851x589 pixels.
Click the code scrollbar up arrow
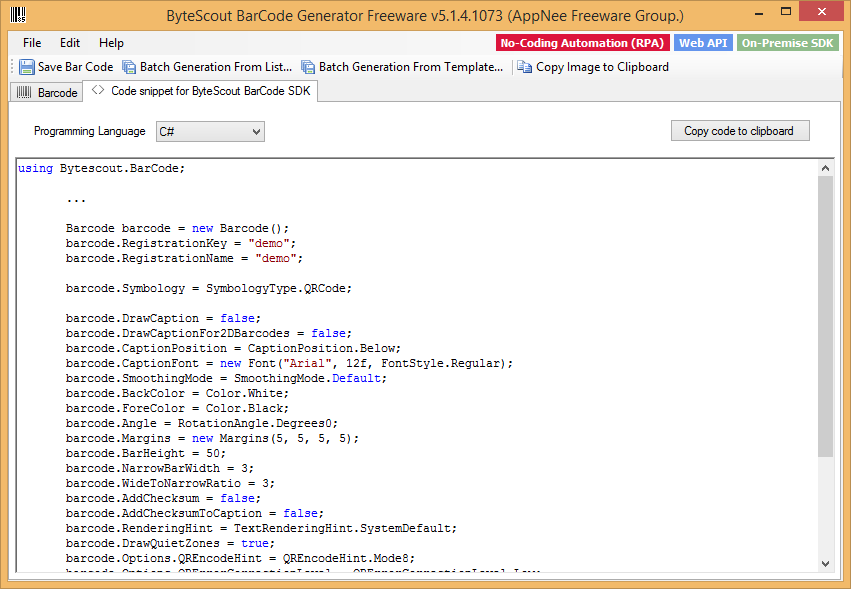point(825,168)
